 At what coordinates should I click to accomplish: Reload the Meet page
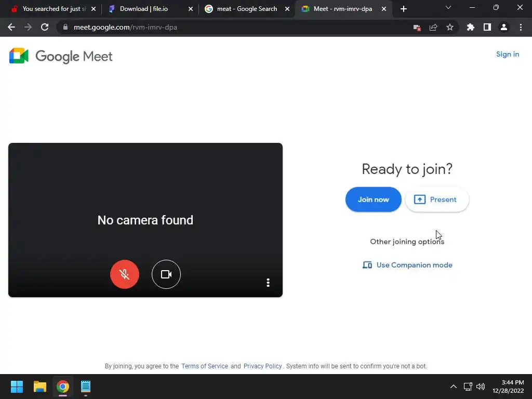point(45,27)
